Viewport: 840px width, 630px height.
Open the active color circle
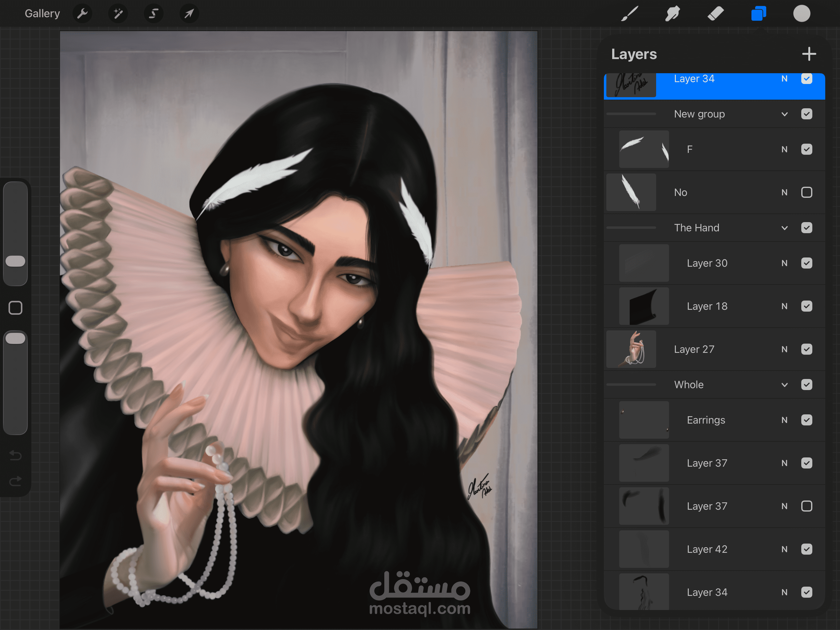[802, 14]
